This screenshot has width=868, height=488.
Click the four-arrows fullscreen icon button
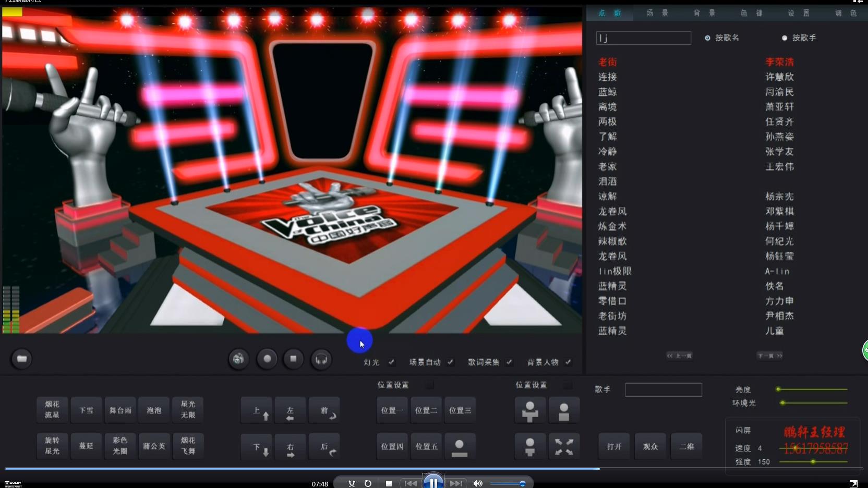[x=564, y=447]
